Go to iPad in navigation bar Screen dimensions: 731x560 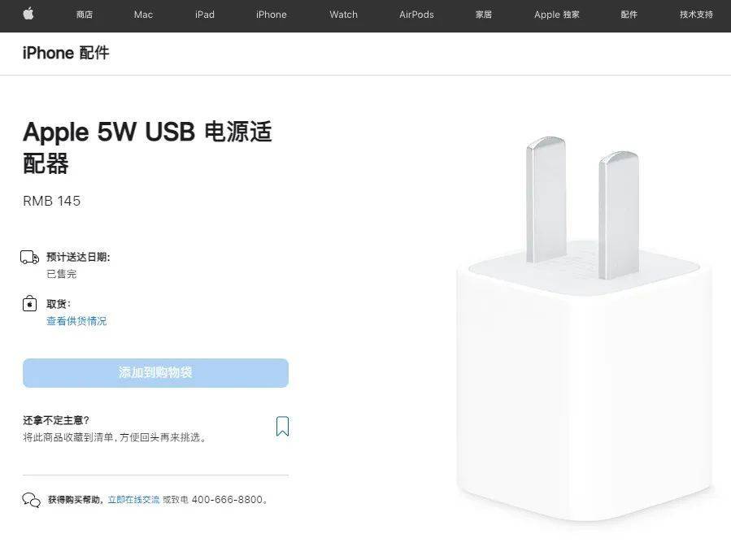tap(205, 15)
